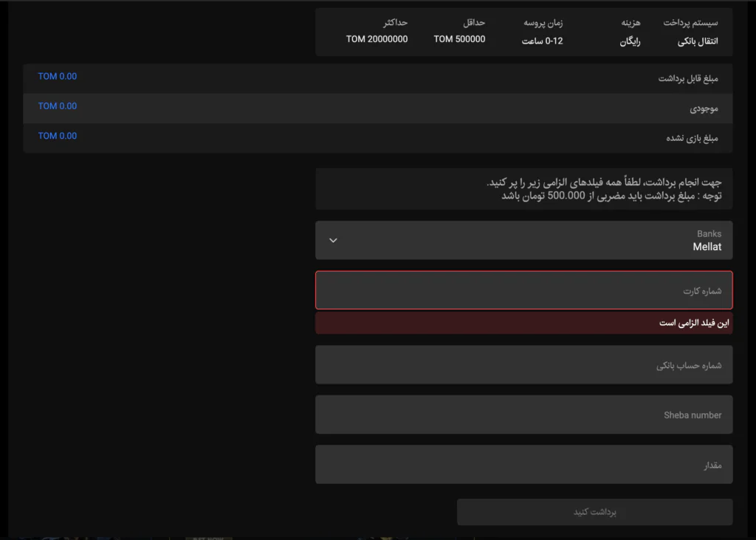The height and width of the screenshot is (540, 756).
Task: Focus the Sheba number input field
Action: click(523, 415)
